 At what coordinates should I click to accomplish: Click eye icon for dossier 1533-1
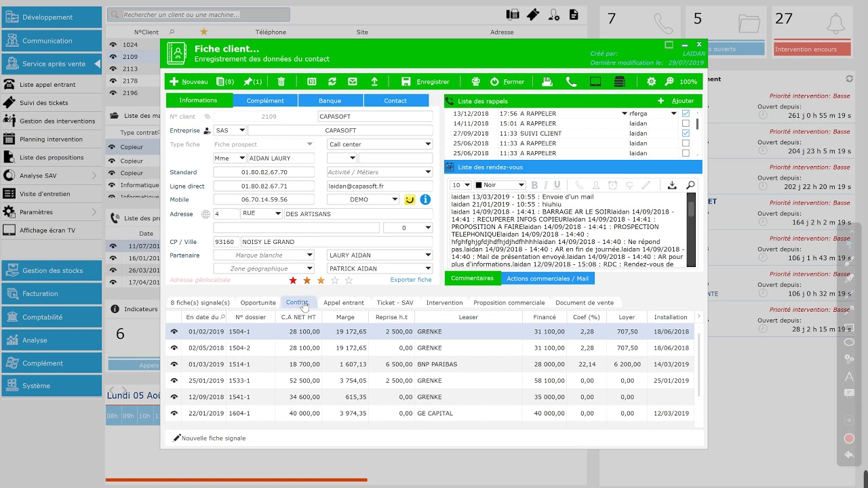point(174,380)
